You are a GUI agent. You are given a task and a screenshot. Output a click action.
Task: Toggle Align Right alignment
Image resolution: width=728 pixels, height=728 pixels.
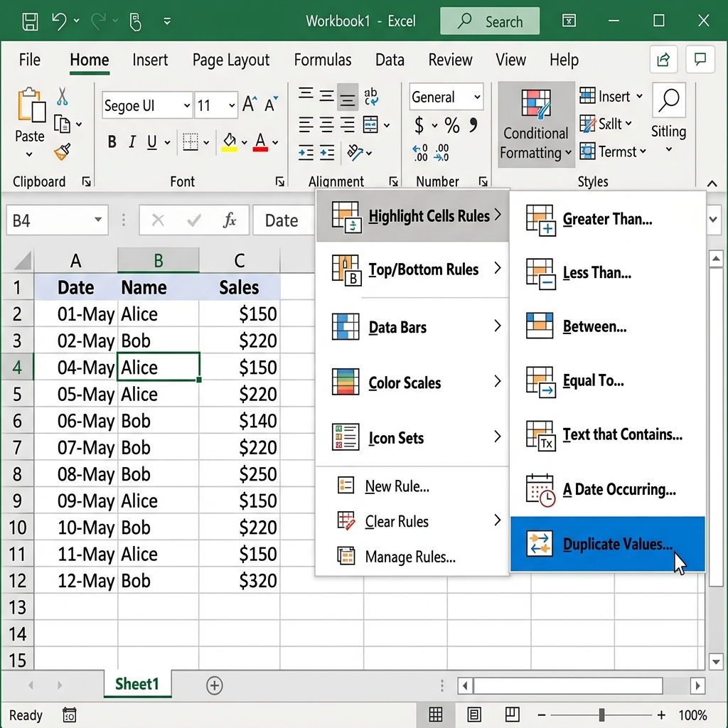347,124
